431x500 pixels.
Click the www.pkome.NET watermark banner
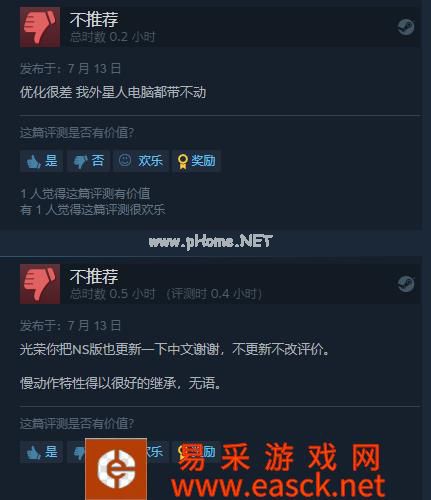[210, 241]
